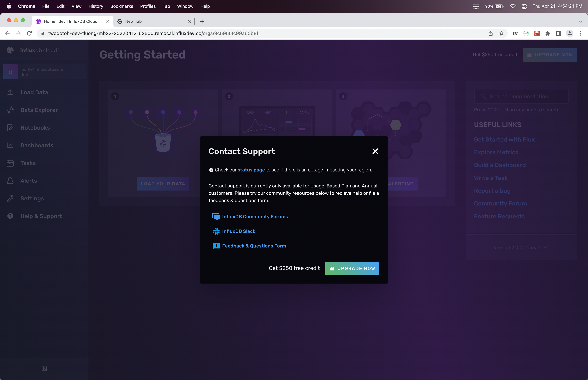The image size is (588, 380).
Task: Open a new browser tab with plus
Action: [x=202, y=21]
